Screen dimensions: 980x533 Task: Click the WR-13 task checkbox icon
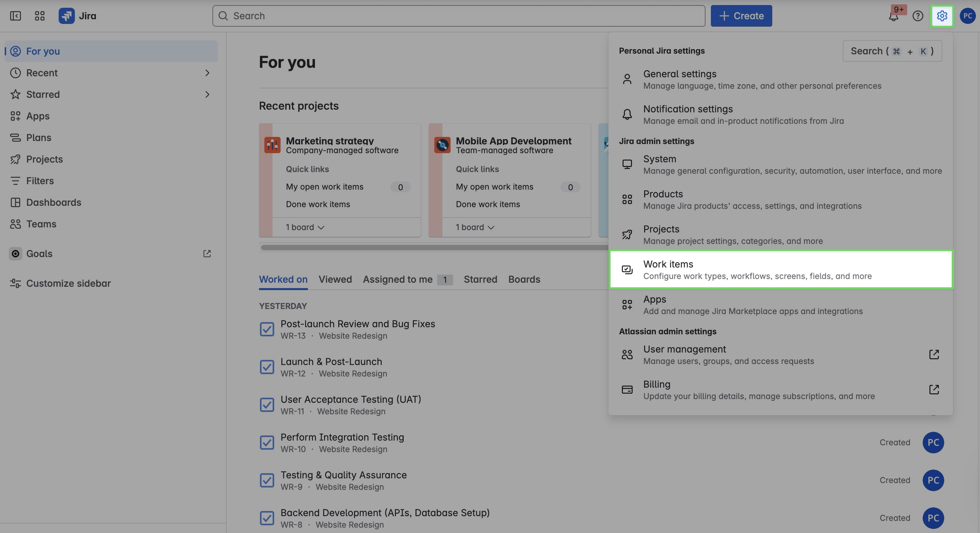[x=267, y=330]
